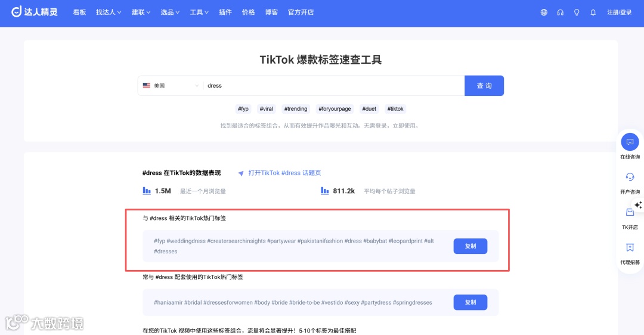Click the hashtag search field containing dress
The image size is (644, 335).
pyautogui.click(x=333, y=85)
